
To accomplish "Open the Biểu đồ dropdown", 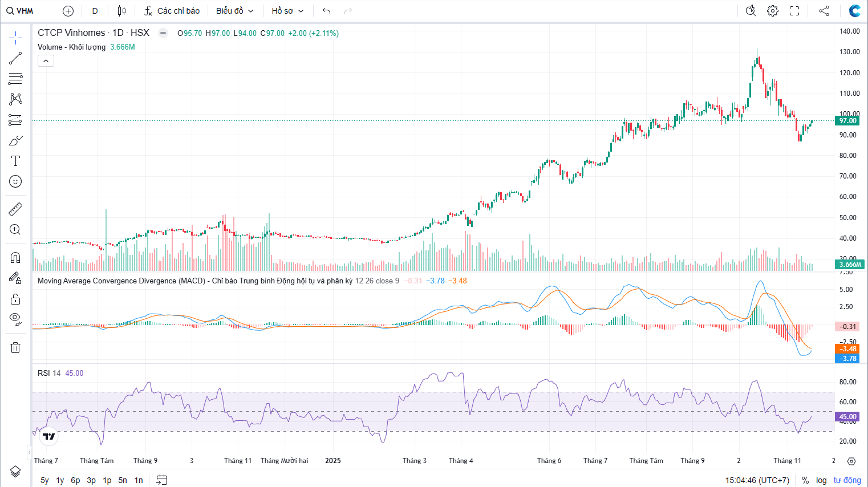I will point(234,11).
